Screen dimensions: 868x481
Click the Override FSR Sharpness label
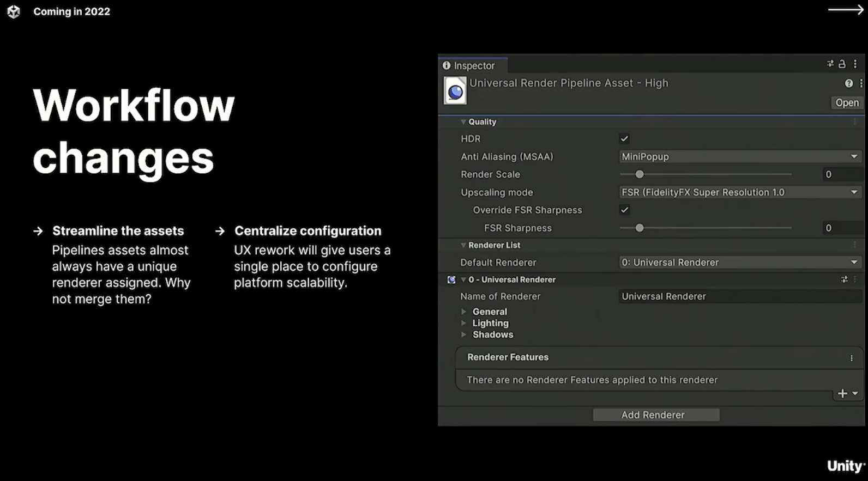pyautogui.click(x=527, y=210)
